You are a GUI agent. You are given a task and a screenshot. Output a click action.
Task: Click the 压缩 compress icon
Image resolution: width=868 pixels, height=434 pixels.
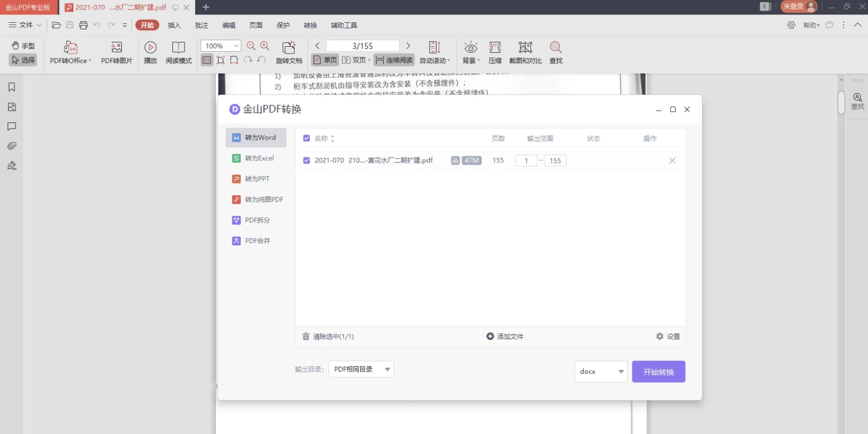coord(495,48)
